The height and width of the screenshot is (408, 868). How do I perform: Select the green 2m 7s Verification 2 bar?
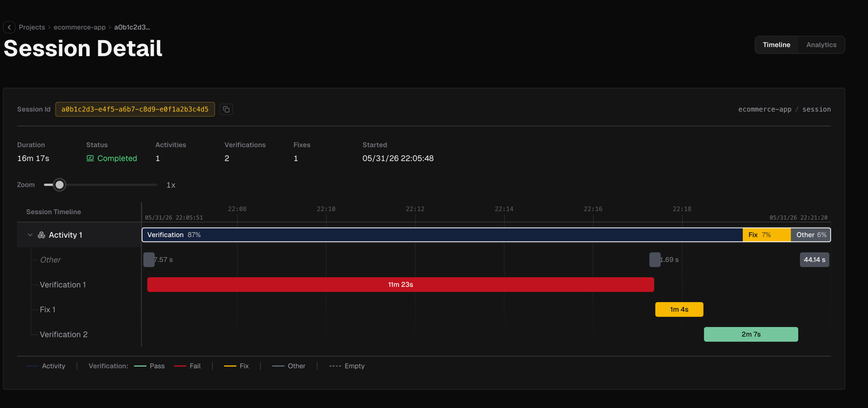tap(751, 334)
